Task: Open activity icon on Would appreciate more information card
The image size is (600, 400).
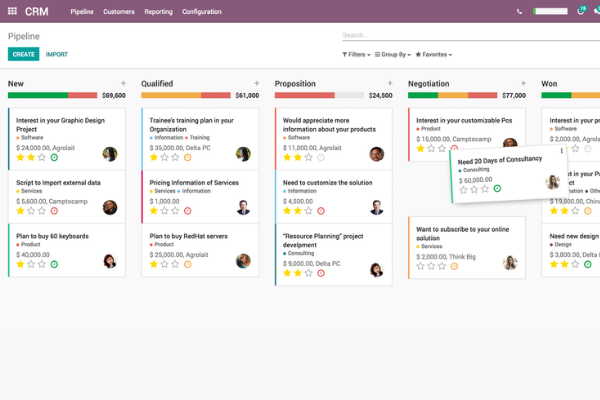Action: (x=321, y=157)
